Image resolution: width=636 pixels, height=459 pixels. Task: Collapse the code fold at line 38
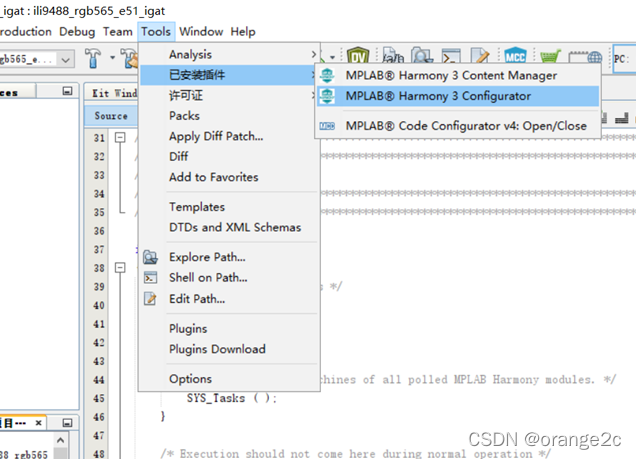[120, 268]
